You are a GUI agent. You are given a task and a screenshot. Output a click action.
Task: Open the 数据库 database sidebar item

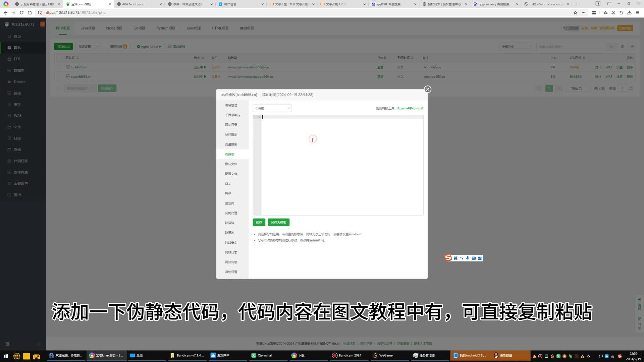pos(19,70)
